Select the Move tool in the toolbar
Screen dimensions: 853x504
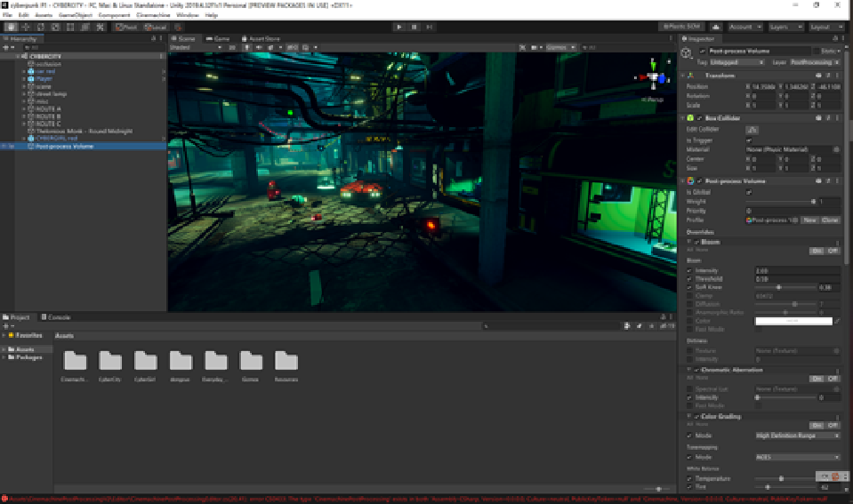[26, 27]
